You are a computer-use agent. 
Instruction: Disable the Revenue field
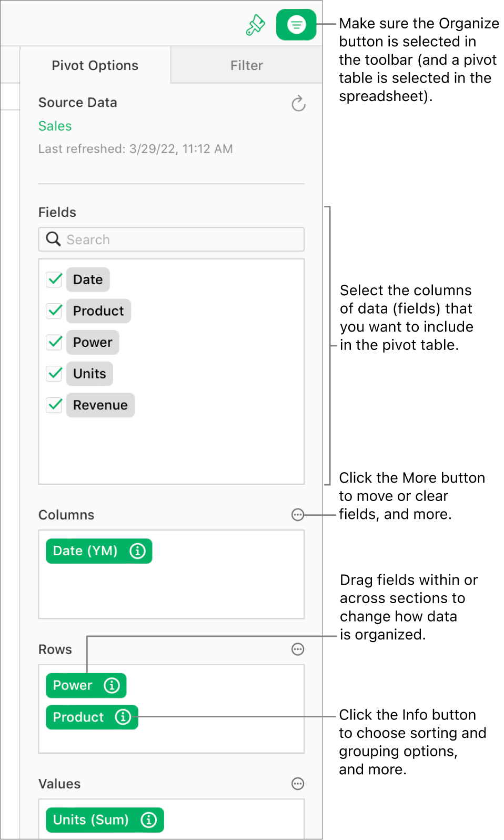tap(54, 405)
